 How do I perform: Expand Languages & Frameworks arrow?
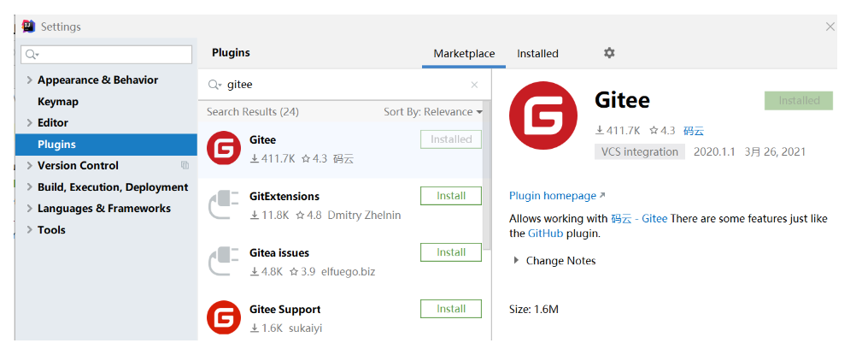click(x=29, y=209)
